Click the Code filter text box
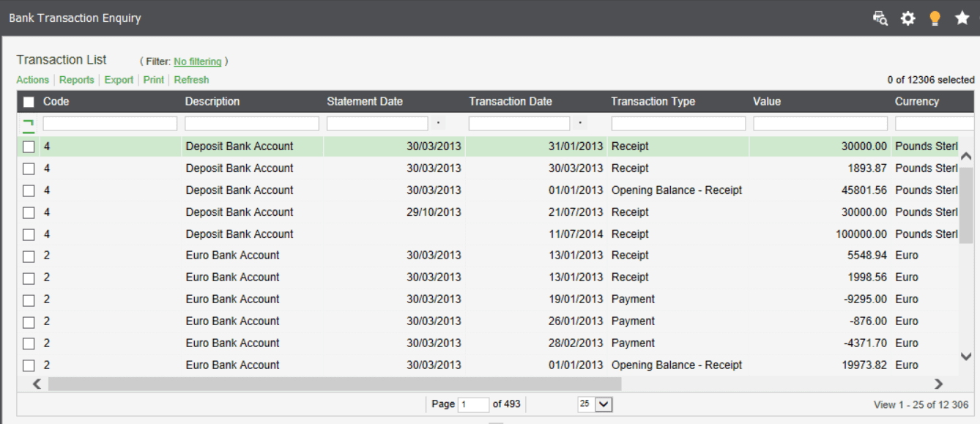The width and height of the screenshot is (980, 424). pos(110,124)
